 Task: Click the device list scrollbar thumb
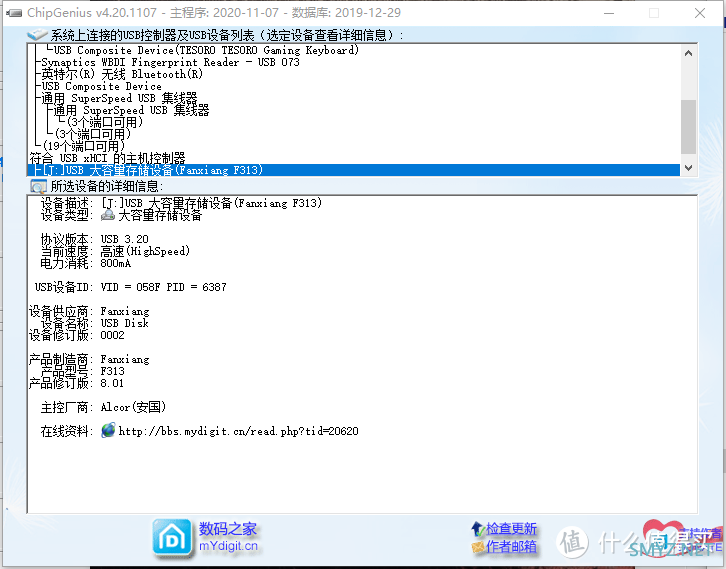pos(688,126)
